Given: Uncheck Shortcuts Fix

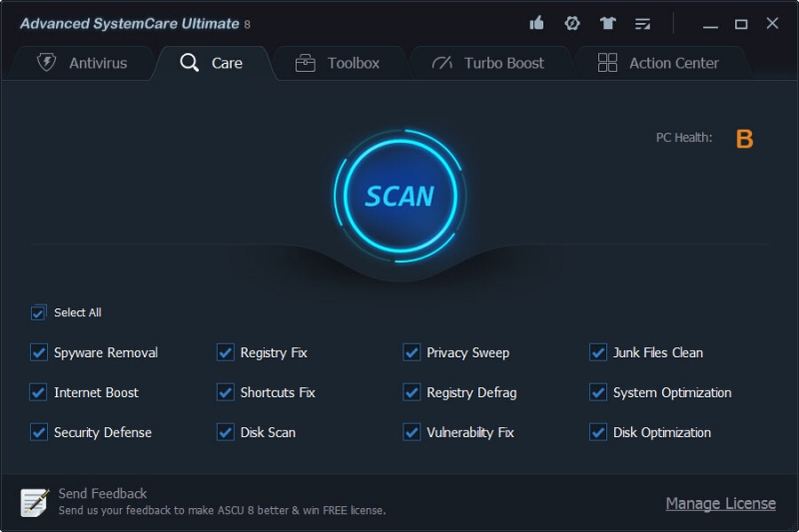Looking at the screenshot, I should click(x=226, y=392).
